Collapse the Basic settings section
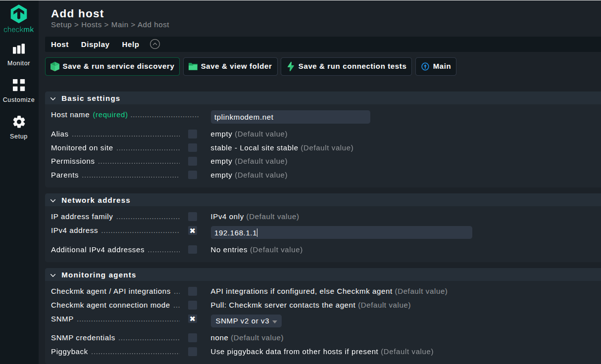The image size is (601, 364). (x=53, y=98)
